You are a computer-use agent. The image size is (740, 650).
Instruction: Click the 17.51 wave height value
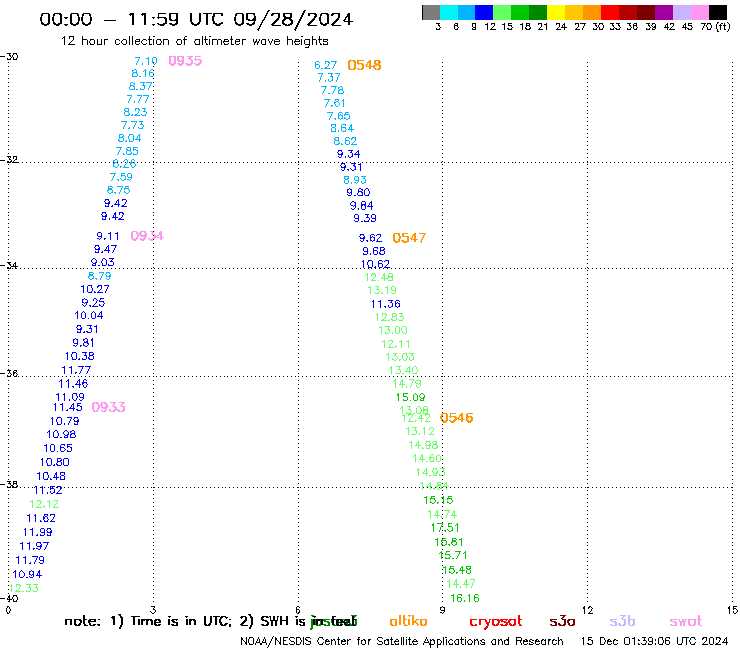(445, 528)
